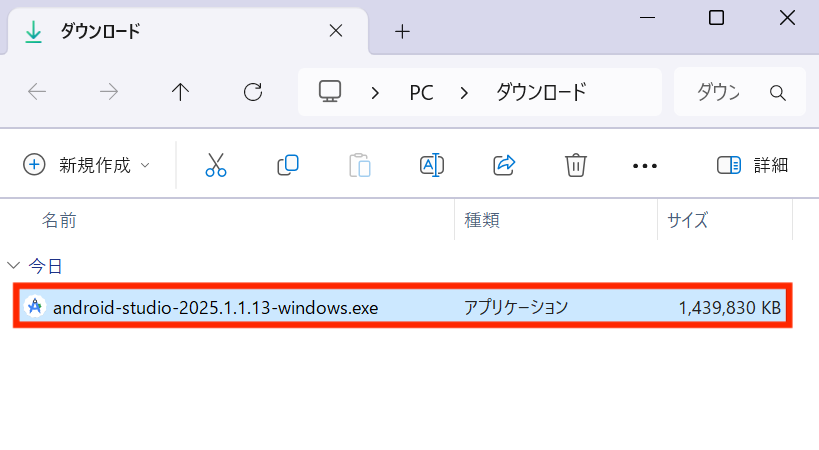Click the Android Studio installer file icon

(x=35, y=306)
